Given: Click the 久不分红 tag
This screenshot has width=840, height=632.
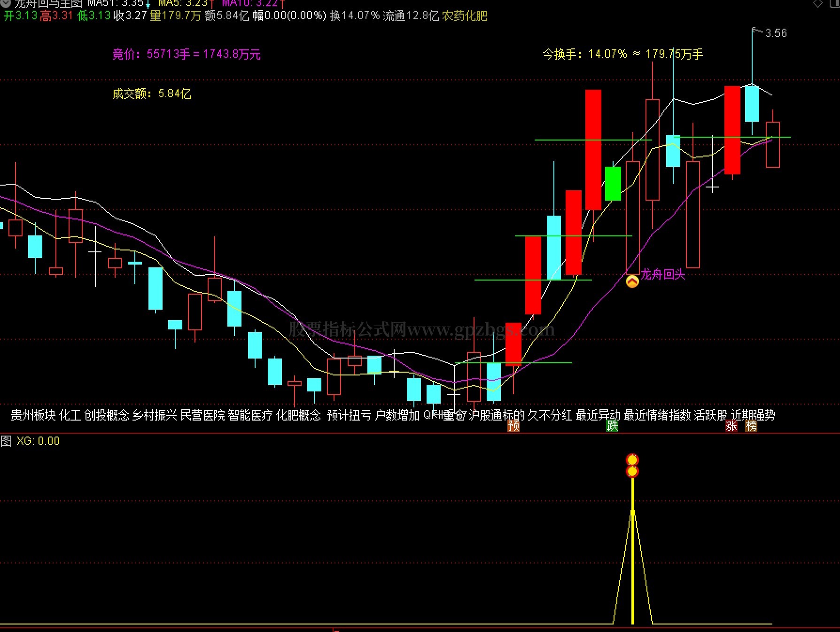Looking at the screenshot, I should (x=550, y=415).
